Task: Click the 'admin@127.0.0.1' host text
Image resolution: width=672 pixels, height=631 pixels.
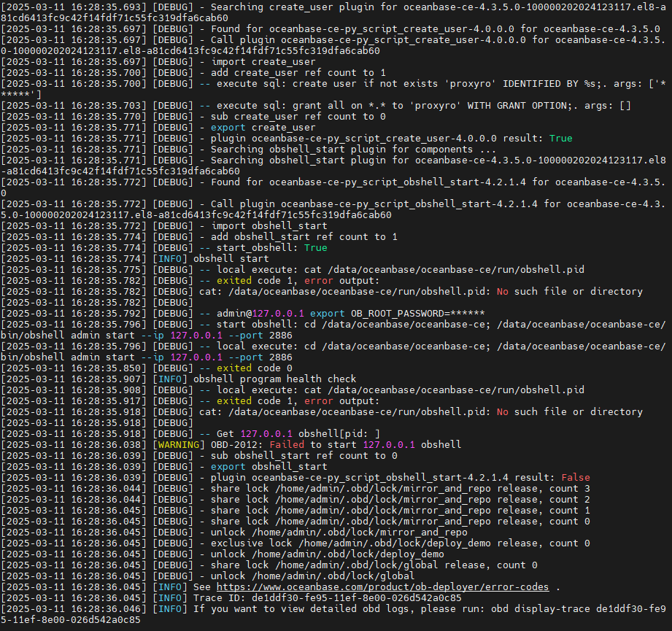Action: click(x=260, y=314)
